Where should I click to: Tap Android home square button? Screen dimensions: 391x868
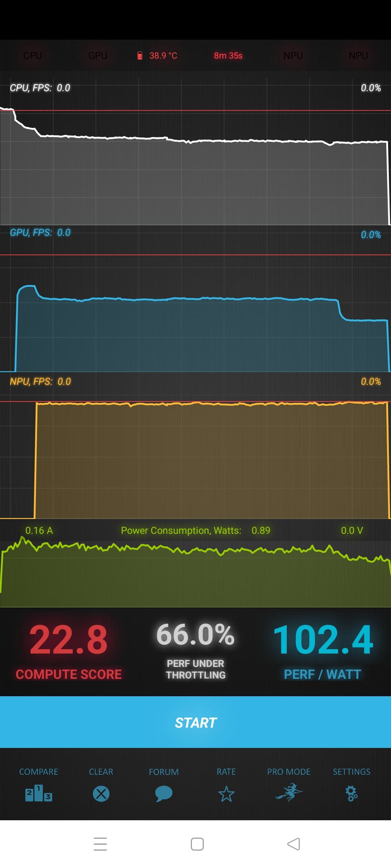coord(197,844)
